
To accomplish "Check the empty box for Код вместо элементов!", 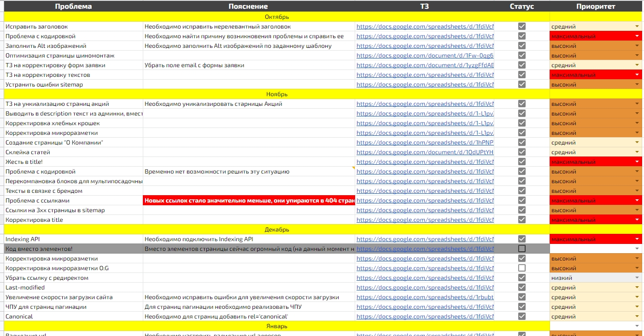I will pos(522,249).
